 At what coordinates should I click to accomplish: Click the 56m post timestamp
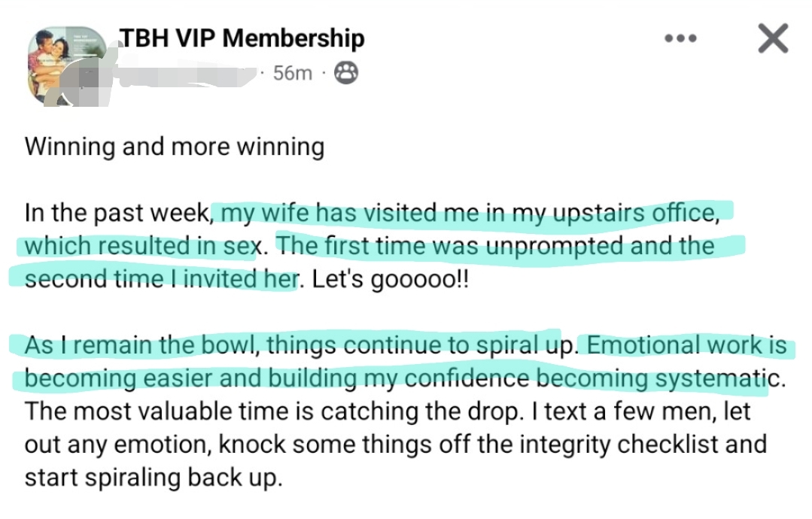point(292,74)
